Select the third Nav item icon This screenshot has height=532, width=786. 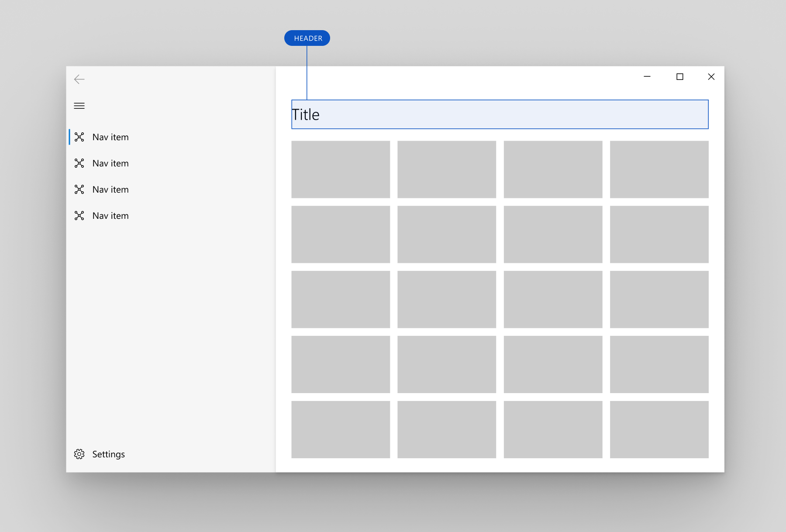click(79, 189)
